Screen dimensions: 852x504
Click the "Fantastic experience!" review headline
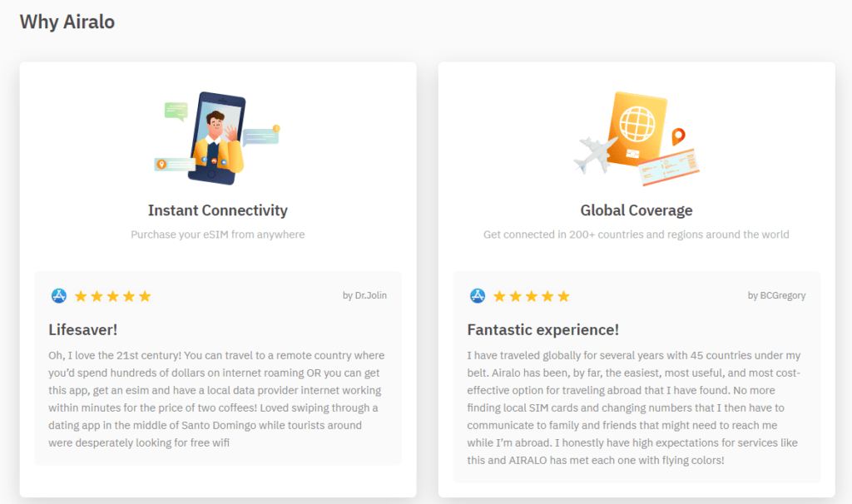tap(542, 330)
